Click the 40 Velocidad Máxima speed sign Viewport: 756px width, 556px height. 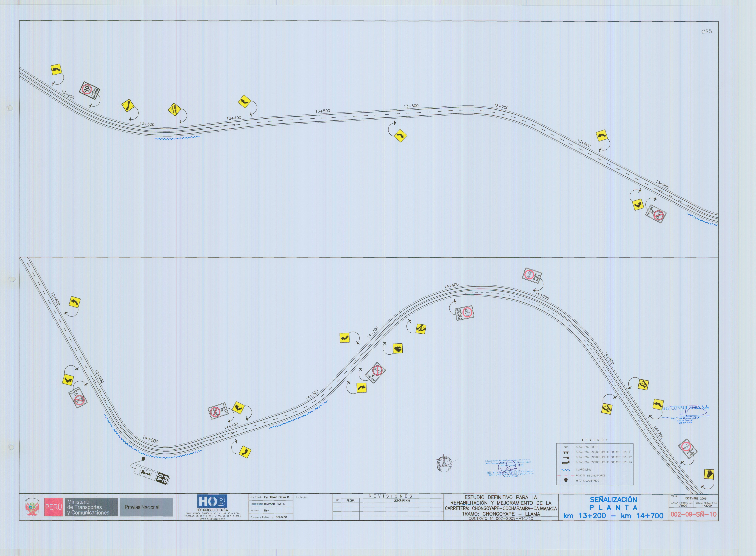pos(90,90)
